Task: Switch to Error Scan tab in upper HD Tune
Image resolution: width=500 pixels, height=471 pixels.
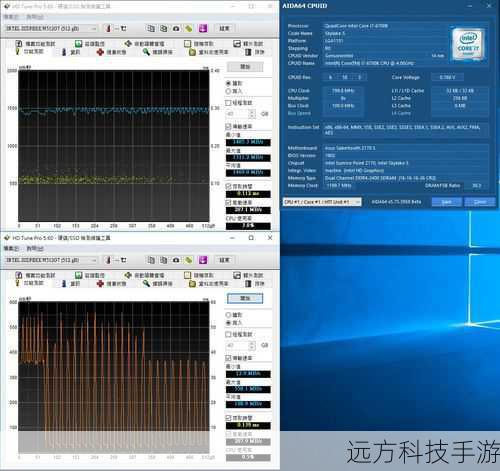Action: click(158, 52)
